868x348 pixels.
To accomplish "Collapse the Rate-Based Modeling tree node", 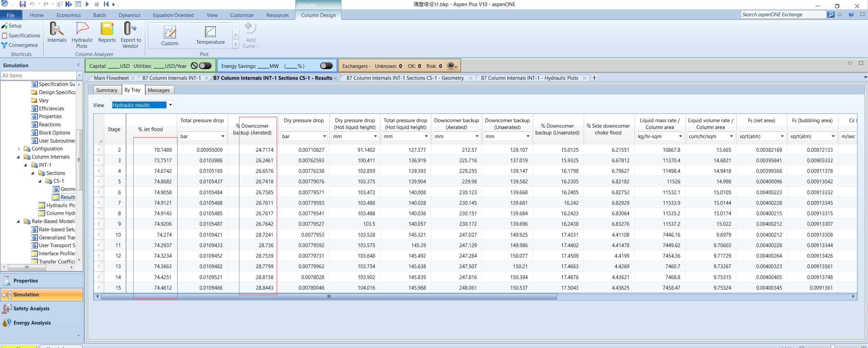I will (18, 221).
